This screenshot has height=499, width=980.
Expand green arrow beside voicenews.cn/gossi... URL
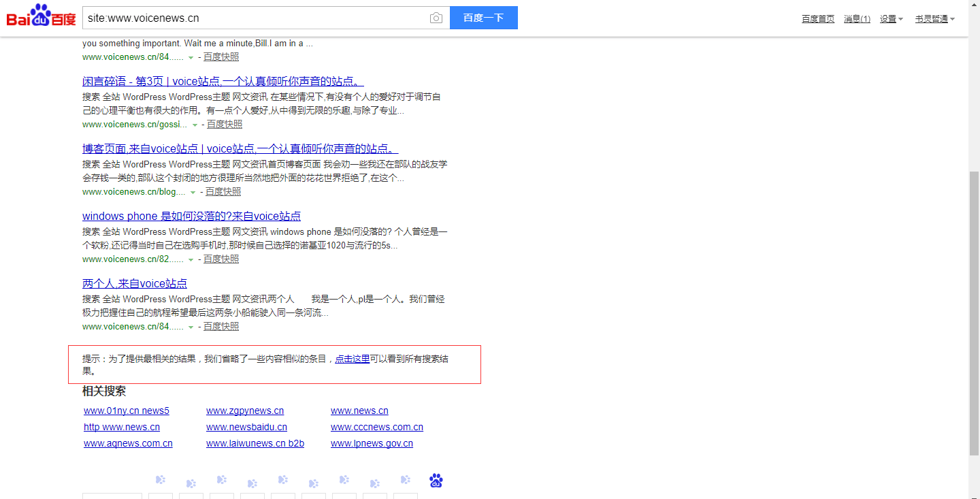(195, 125)
